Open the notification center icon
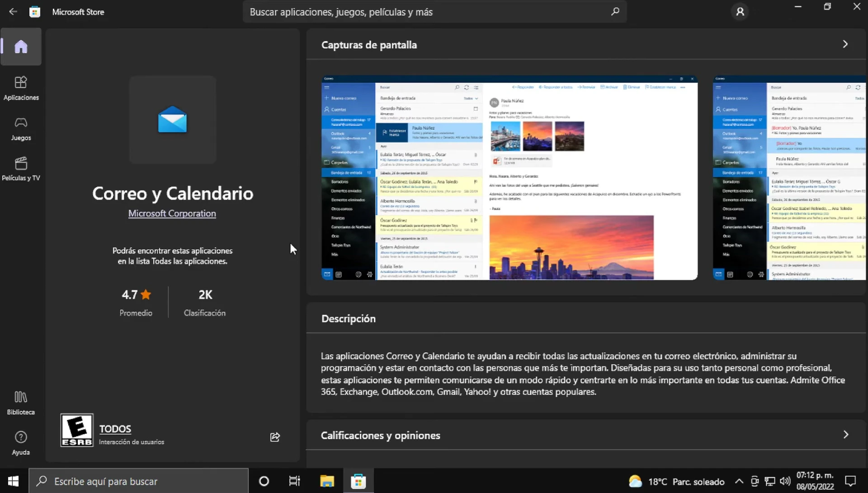The width and height of the screenshot is (868, 493). pos(851,481)
